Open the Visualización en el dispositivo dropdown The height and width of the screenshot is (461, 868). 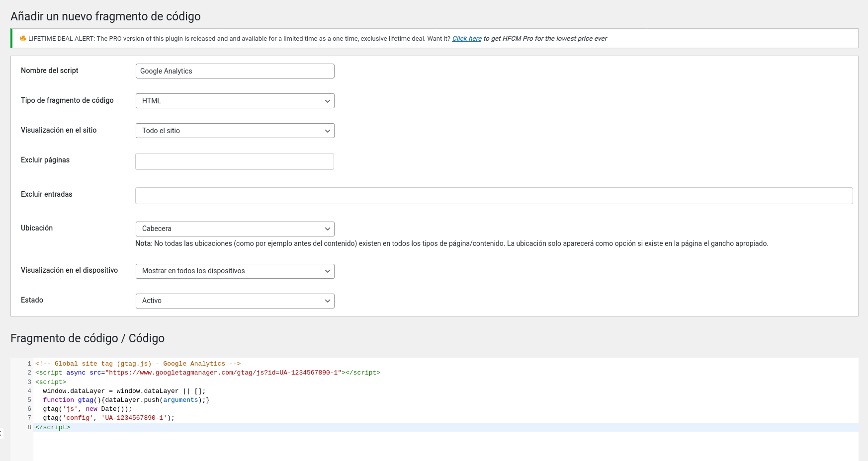tap(235, 271)
